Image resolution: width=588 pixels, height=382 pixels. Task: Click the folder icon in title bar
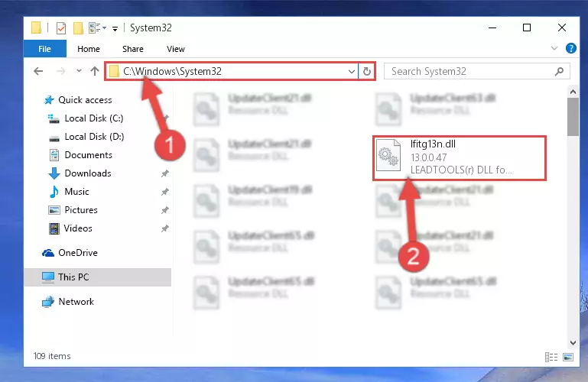36,28
